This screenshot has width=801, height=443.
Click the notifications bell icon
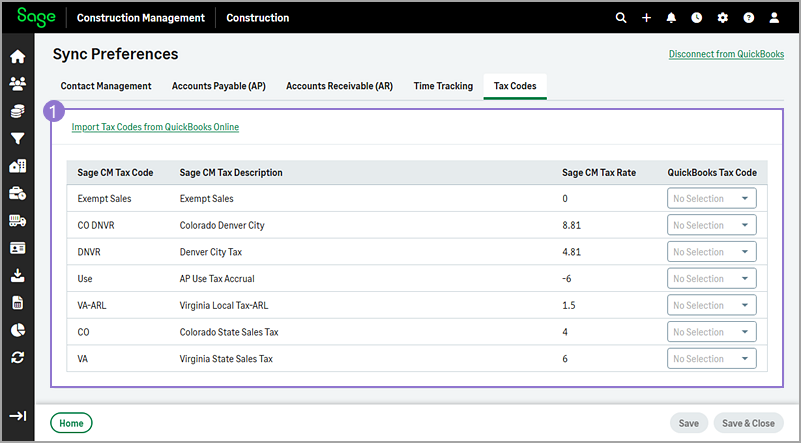coord(671,18)
